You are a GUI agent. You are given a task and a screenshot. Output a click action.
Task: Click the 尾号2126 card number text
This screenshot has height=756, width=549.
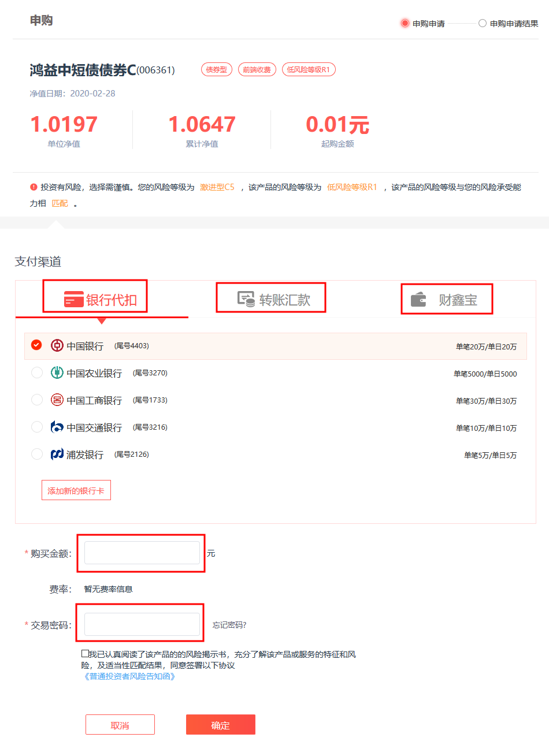pos(132,455)
